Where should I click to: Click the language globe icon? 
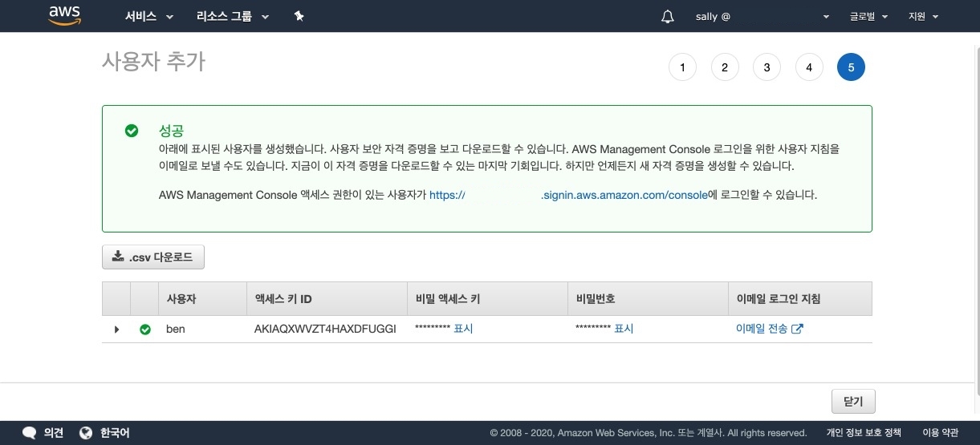87,432
